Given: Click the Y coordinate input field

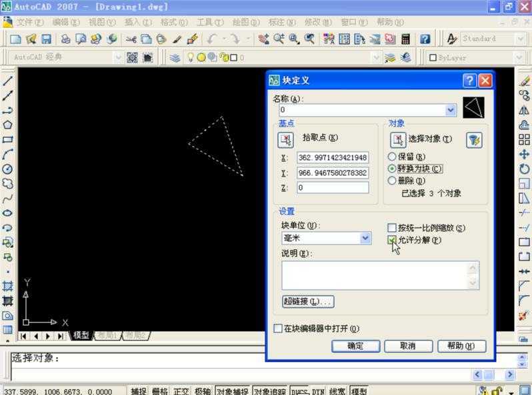Looking at the screenshot, I should click(333, 173).
